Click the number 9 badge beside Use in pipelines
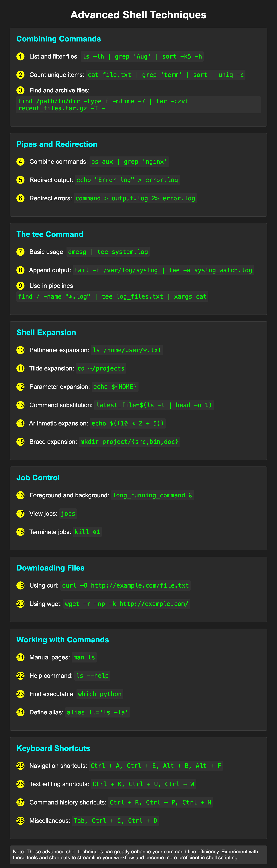Image resolution: width=277 pixels, height=868 pixels. point(21,286)
